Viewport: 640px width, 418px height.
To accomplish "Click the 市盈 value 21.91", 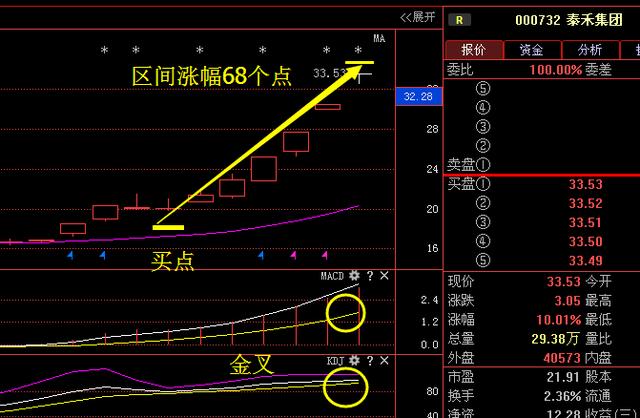I will pos(564,377).
